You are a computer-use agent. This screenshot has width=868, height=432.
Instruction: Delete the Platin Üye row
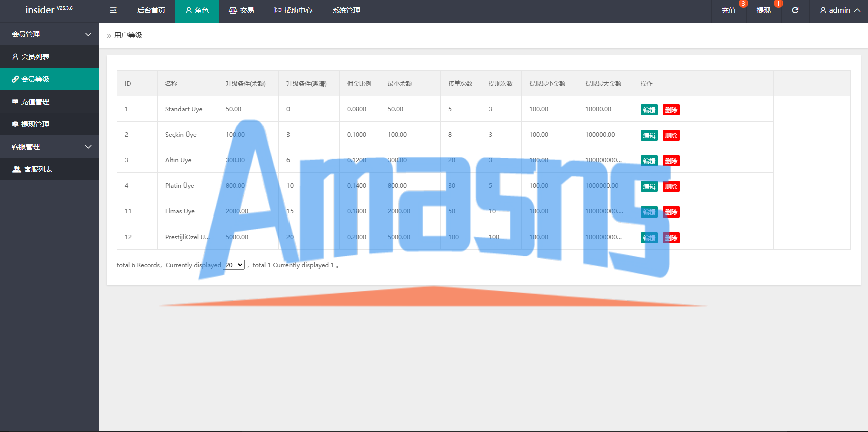coord(671,186)
